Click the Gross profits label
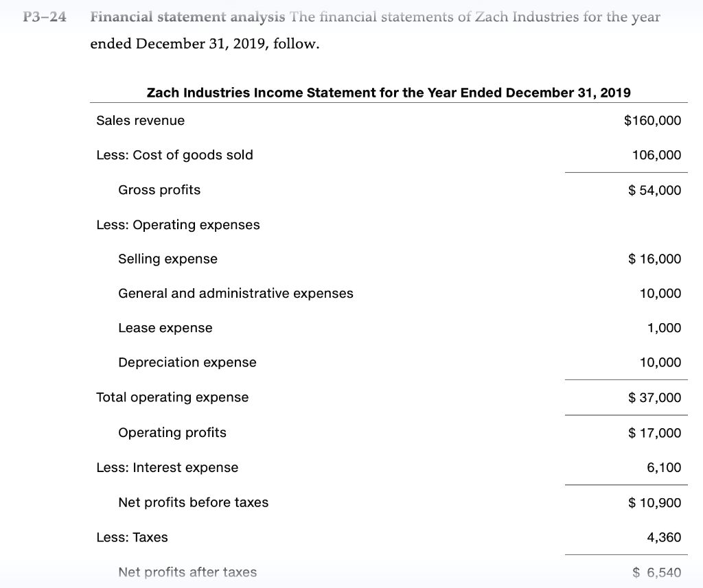The height and width of the screenshot is (588, 703). [x=159, y=190]
